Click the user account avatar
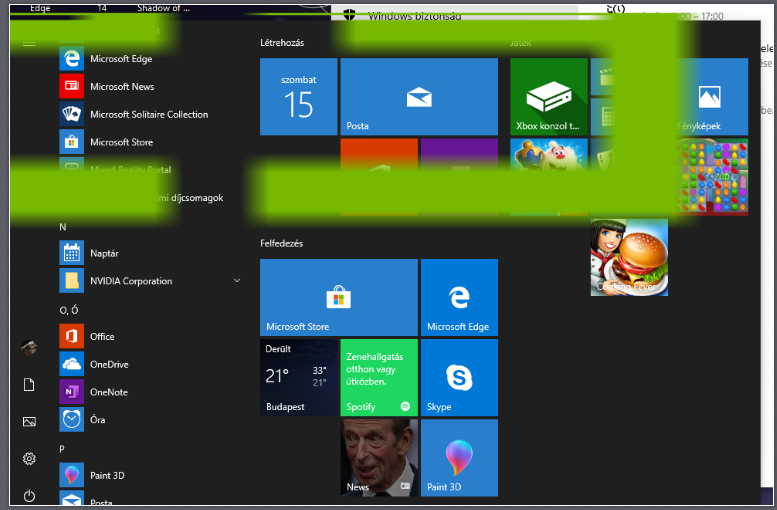Viewport: 777px width, 510px height. (29, 347)
